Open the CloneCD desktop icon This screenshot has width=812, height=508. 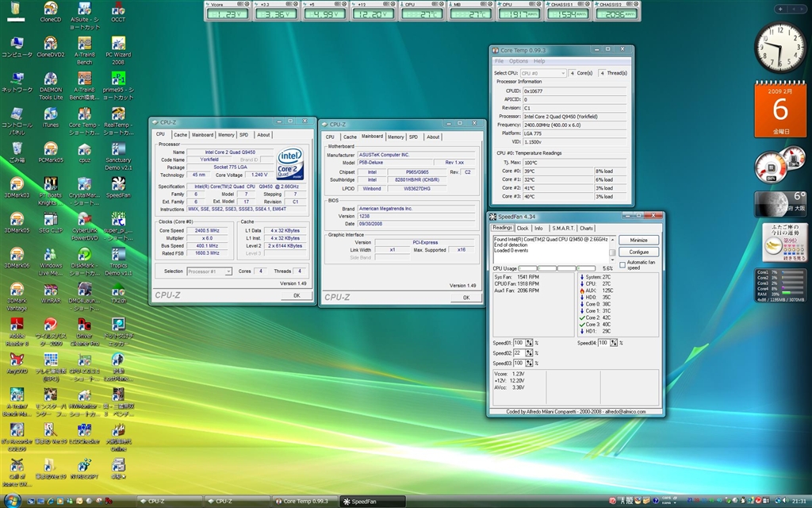(51, 12)
